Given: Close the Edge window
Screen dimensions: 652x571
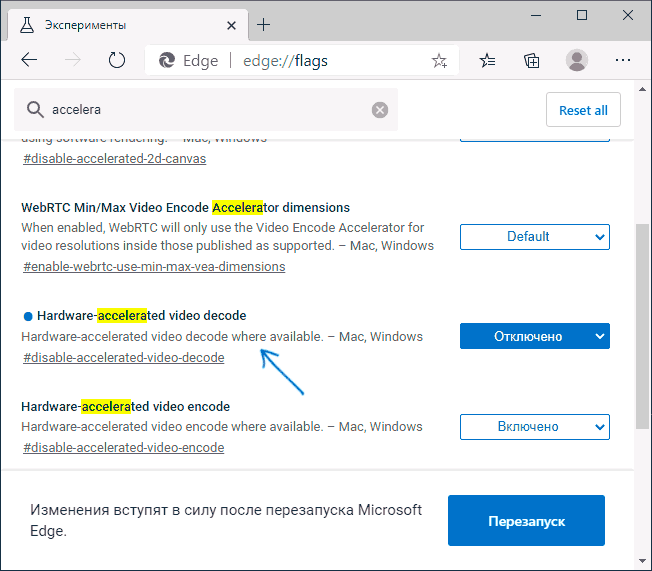Looking at the screenshot, I should coord(627,15).
